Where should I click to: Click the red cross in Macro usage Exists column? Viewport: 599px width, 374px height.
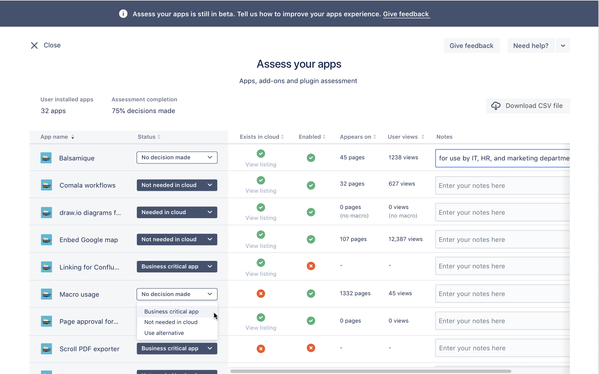click(x=261, y=293)
